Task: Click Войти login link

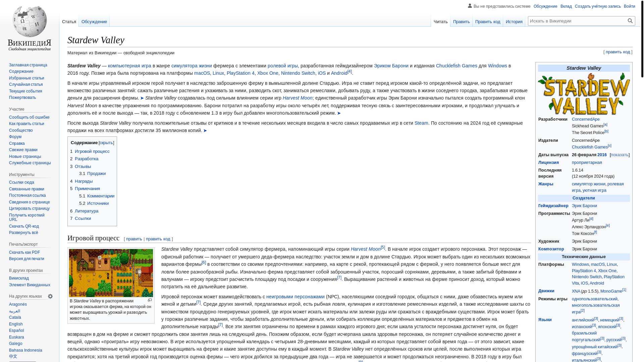Action: click(x=630, y=6)
